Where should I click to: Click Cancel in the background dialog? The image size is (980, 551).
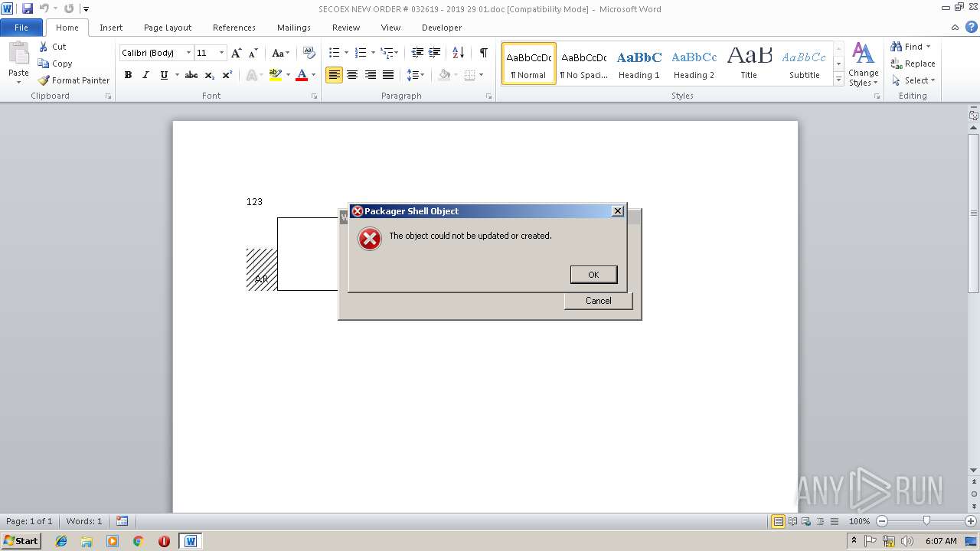(x=598, y=301)
